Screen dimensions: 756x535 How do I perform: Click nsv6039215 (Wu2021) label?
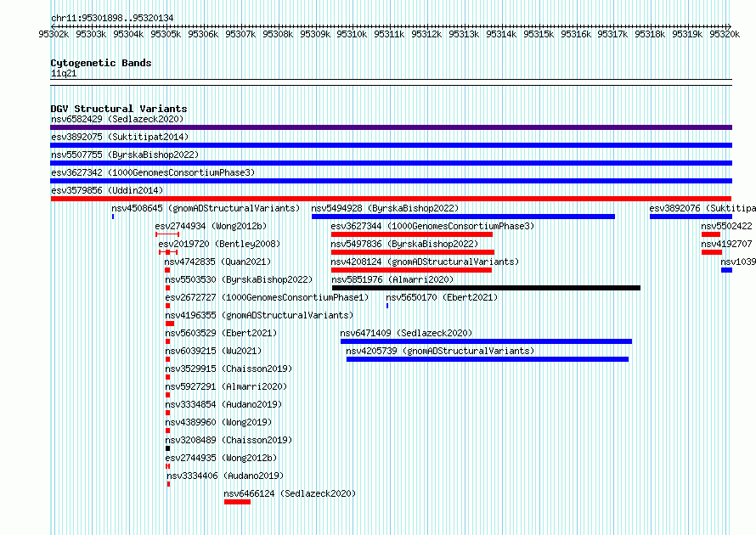click(213, 351)
